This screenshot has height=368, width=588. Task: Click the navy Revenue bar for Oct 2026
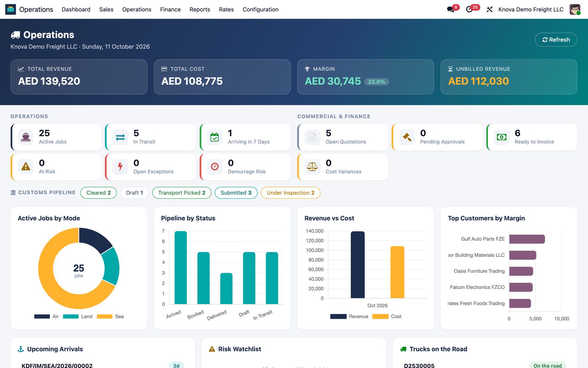pyautogui.click(x=358, y=265)
